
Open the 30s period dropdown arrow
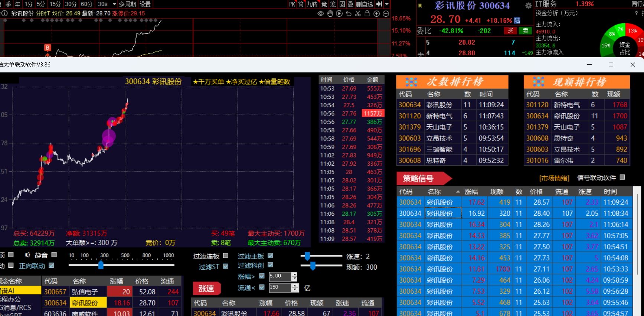pos(114,4)
